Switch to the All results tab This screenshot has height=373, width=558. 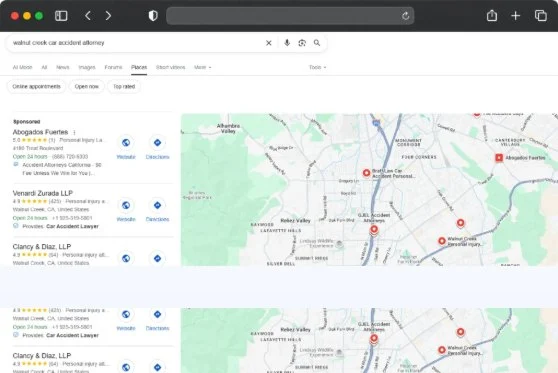pos(44,67)
